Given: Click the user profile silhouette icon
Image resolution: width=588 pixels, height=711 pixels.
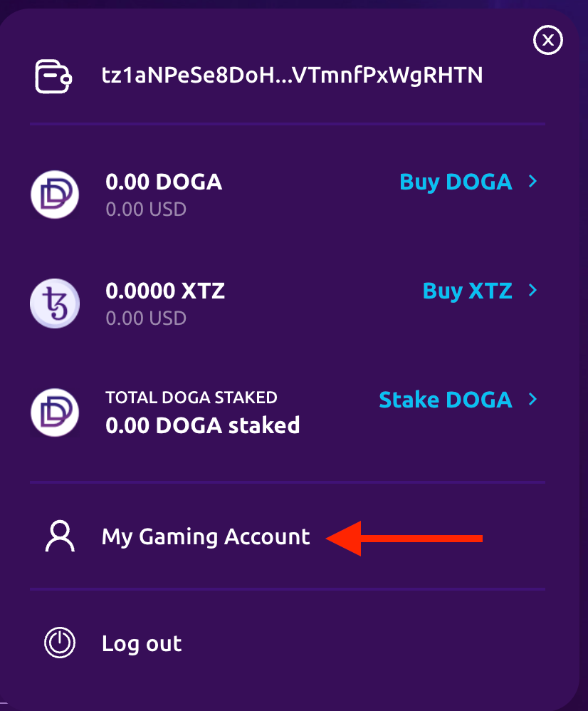Looking at the screenshot, I should point(60,536).
